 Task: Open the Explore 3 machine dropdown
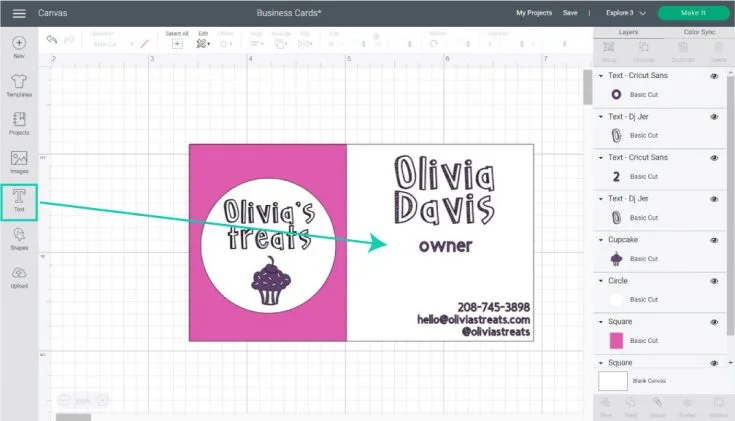click(x=623, y=13)
